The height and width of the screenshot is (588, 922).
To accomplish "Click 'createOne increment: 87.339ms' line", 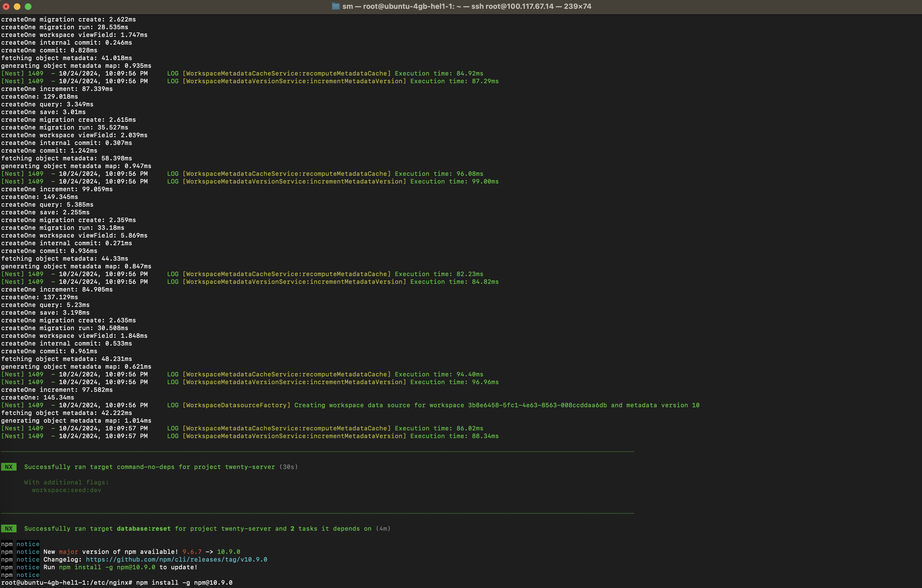I will click(x=57, y=88).
